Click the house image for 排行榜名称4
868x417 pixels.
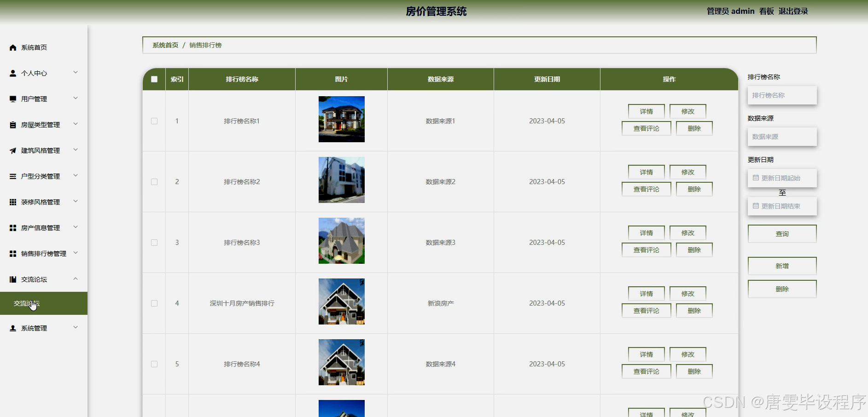342,362
